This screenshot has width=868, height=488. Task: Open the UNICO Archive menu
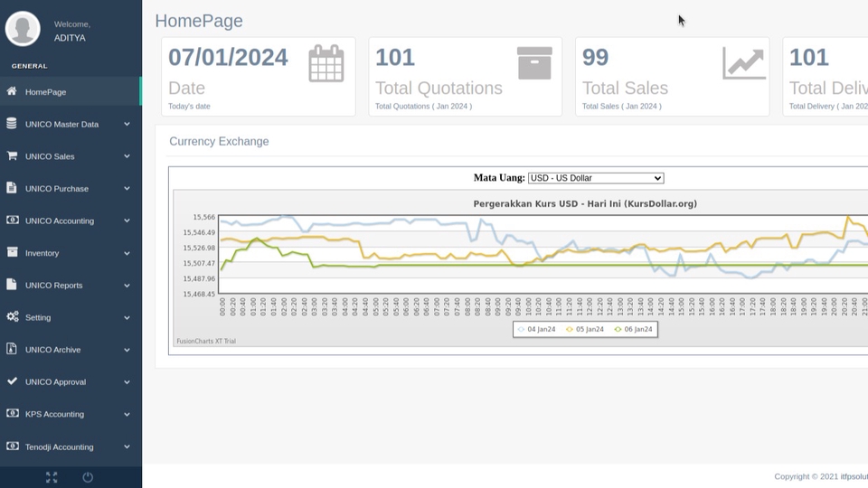[71, 350]
